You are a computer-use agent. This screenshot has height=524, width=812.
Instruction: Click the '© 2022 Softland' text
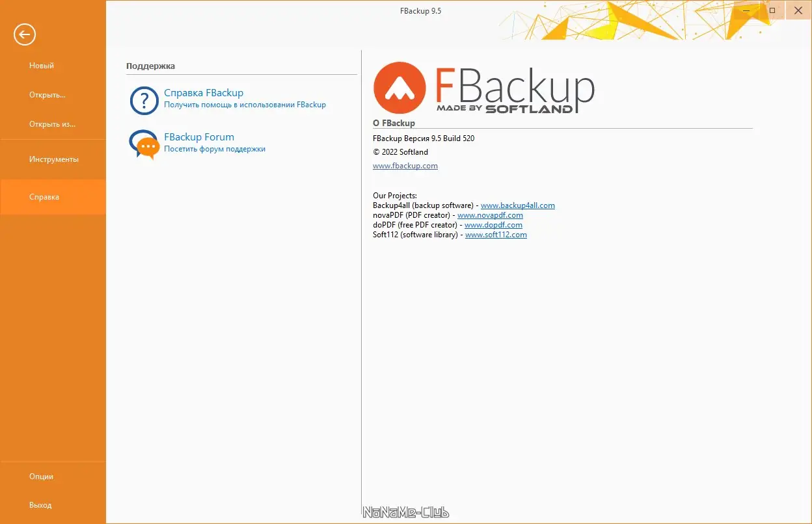click(x=401, y=152)
